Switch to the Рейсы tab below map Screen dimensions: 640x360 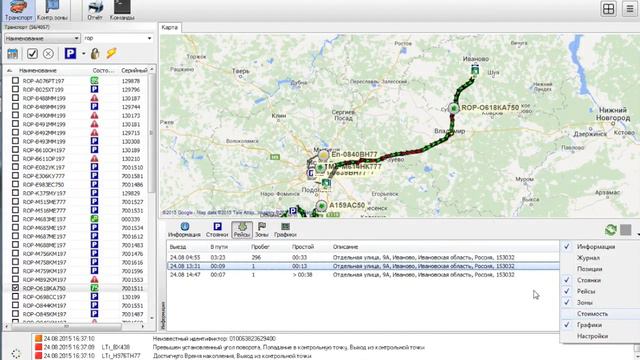pyautogui.click(x=242, y=230)
